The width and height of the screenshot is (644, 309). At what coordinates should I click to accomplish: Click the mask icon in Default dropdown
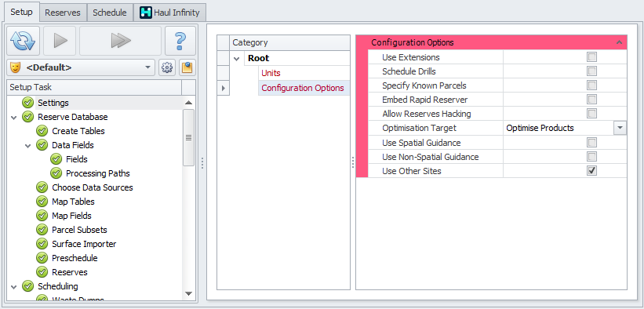point(16,67)
